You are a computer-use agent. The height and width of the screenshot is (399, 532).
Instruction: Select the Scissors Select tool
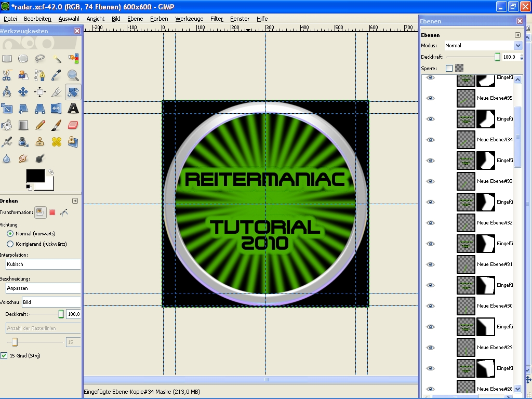point(7,75)
